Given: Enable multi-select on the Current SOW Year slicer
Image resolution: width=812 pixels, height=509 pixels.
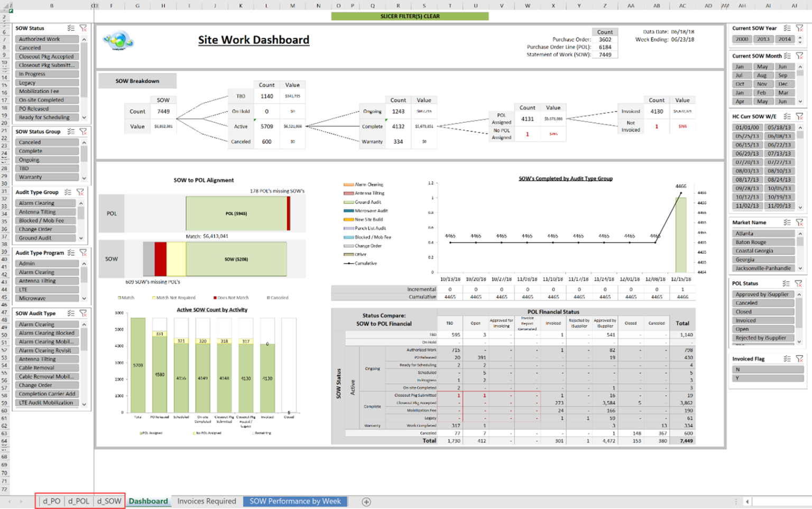Looking at the screenshot, I should pos(787,28).
